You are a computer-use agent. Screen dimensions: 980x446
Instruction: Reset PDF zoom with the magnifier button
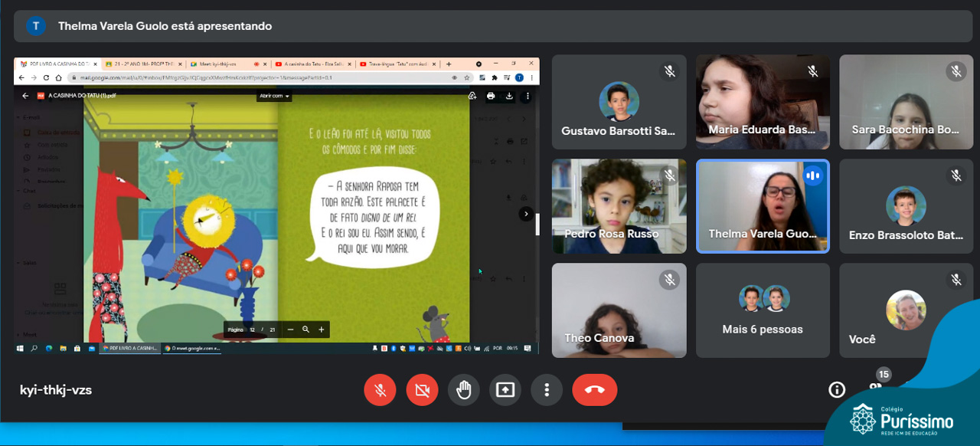coord(305,330)
